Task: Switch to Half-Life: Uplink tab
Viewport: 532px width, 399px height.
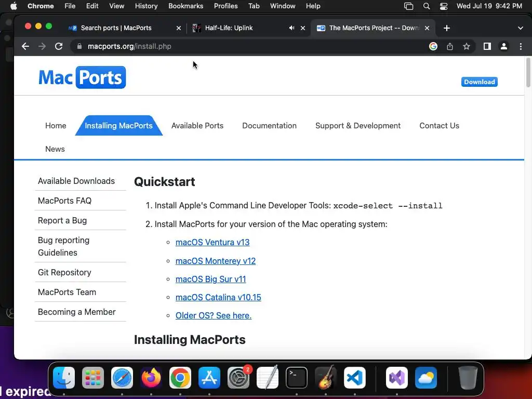Action: coord(229,28)
